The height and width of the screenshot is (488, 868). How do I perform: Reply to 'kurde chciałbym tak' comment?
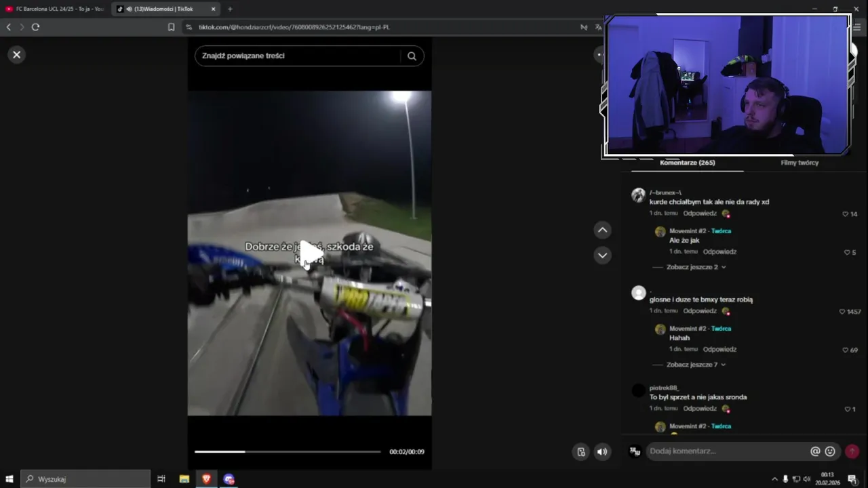point(700,213)
